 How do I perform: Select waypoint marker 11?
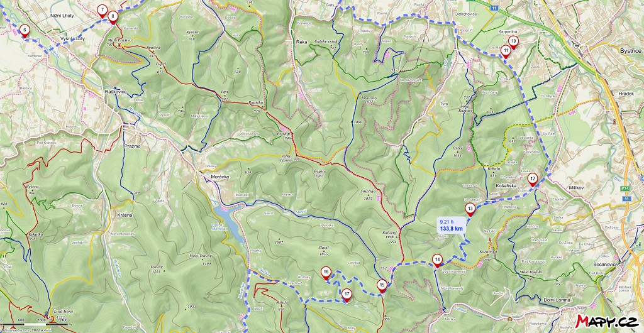[x=506, y=52]
